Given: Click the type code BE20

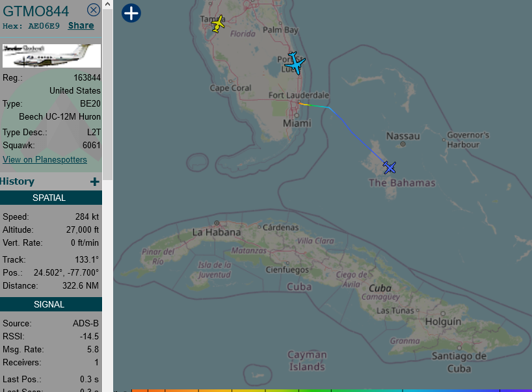Looking at the screenshot, I should tap(90, 103).
